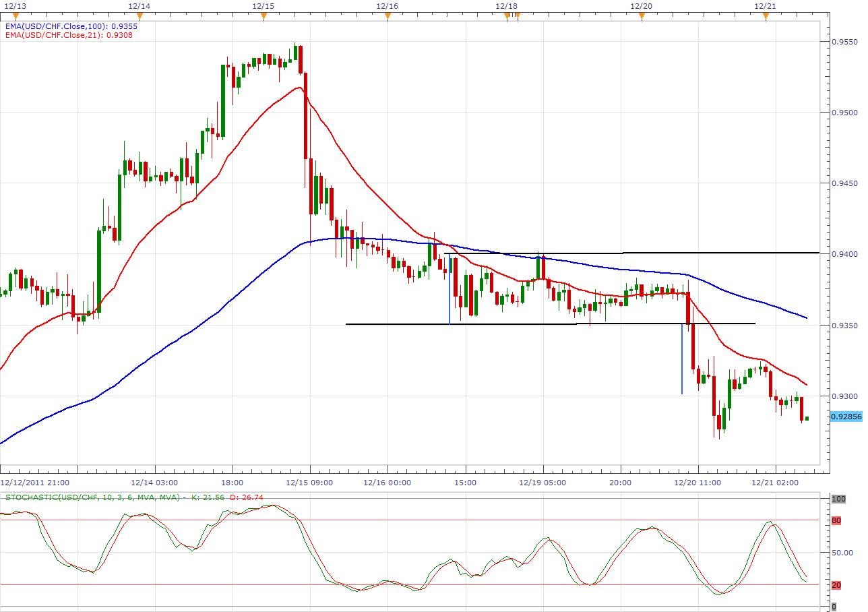Select the black support line at 0.9350
Image resolution: width=868 pixels, height=612 pixels.
pyautogui.click(x=550, y=324)
